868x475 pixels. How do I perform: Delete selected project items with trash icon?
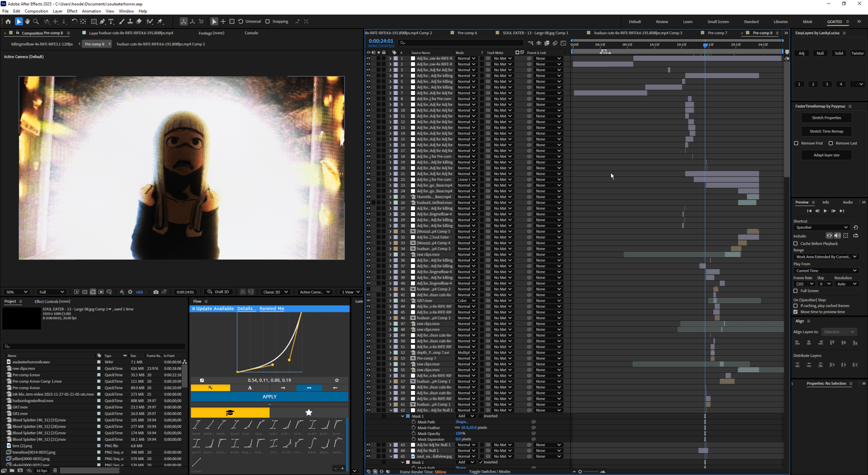(x=55, y=470)
